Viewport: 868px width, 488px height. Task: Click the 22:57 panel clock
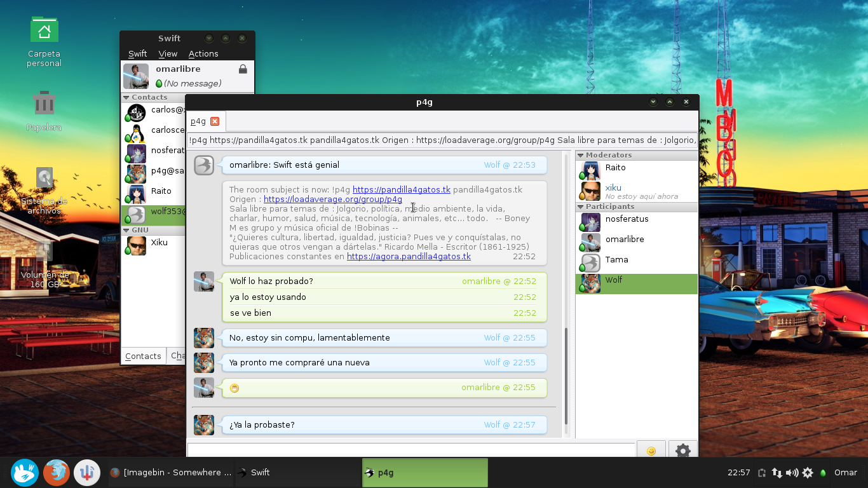[x=738, y=473]
